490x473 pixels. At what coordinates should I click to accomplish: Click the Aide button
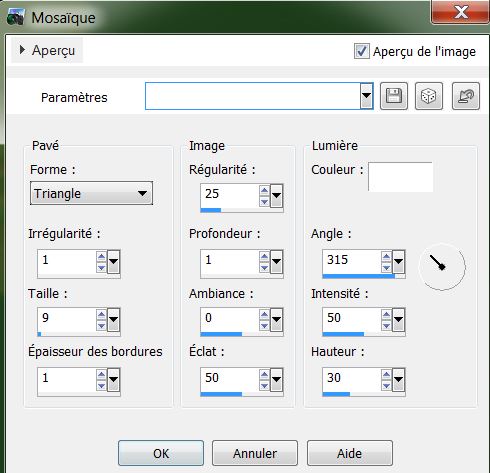(350, 453)
